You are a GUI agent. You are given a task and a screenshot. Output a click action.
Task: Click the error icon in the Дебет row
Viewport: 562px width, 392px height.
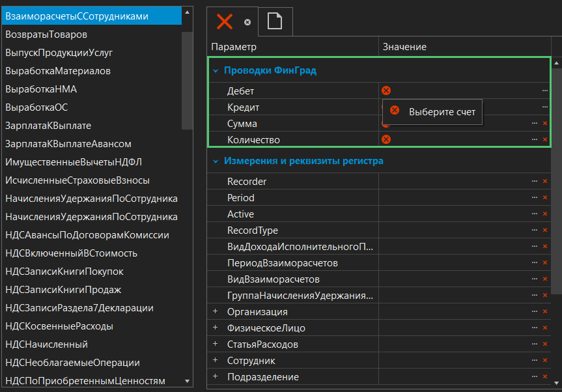[x=386, y=91]
